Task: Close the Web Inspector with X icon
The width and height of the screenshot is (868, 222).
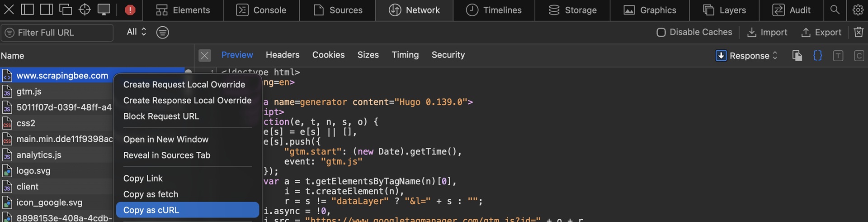Action: click(x=9, y=10)
